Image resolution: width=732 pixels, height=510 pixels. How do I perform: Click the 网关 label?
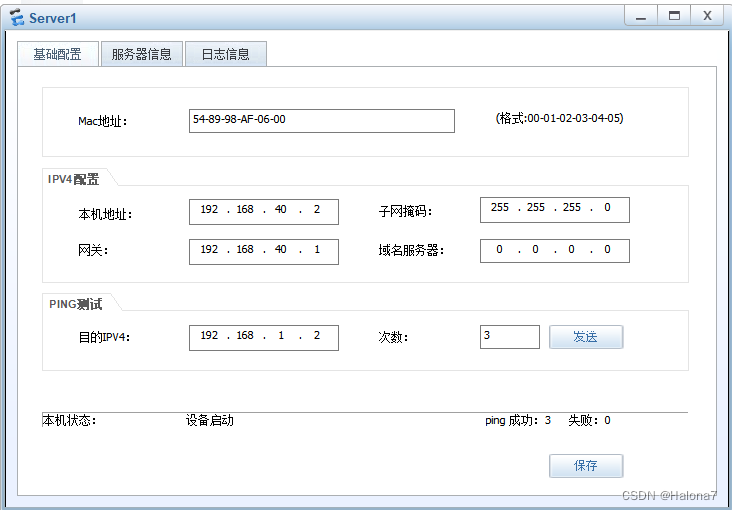click(93, 251)
